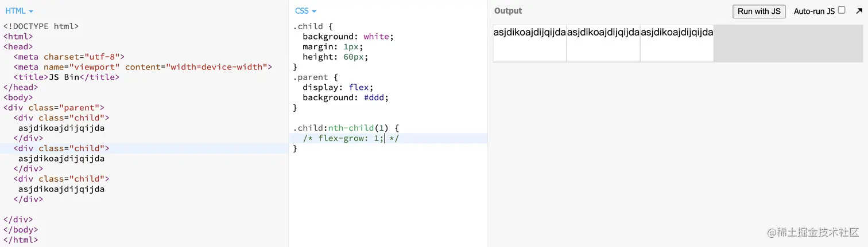Click the </head> closing tag line
Viewport: 868px width, 247px height.
21,87
